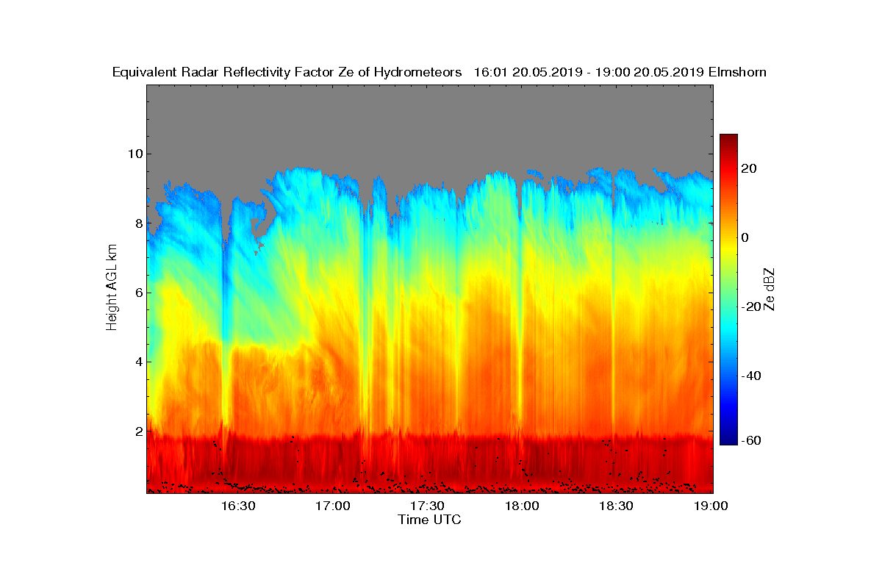Click the 18:00 time tick label
The width and height of the screenshot is (882, 588).
tap(522, 506)
